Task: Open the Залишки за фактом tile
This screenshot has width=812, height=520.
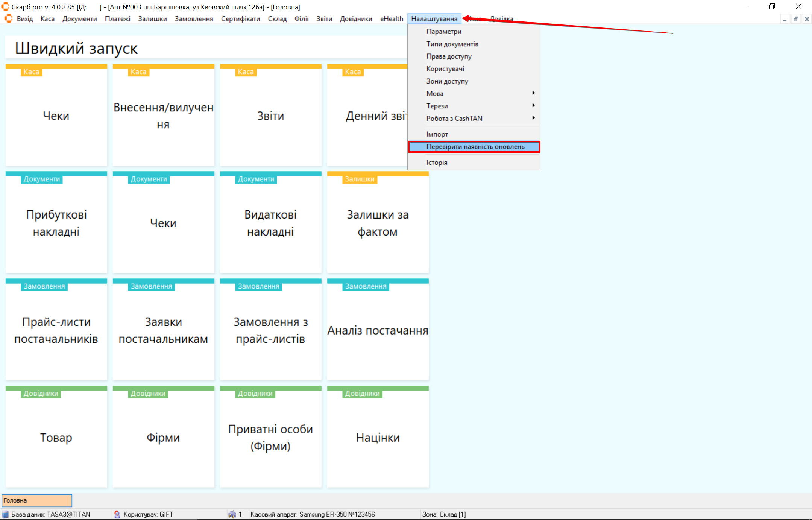Action: [x=378, y=223]
